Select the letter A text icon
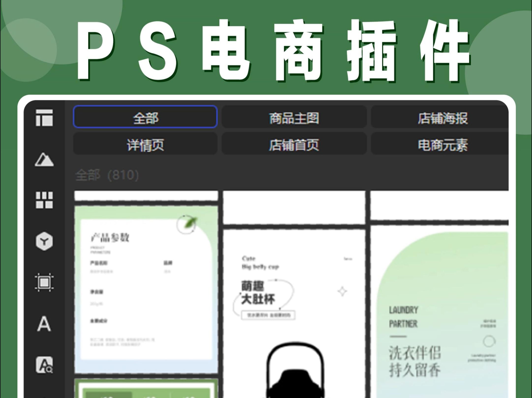The width and height of the screenshot is (532, 398). 44,324
